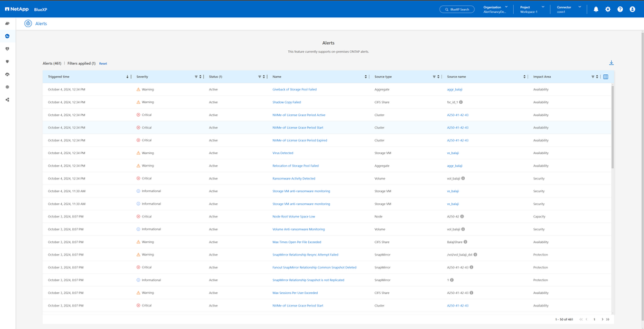Open the Severity column filter
This screenshot has height=329, width=644.
tap(196, 77)
